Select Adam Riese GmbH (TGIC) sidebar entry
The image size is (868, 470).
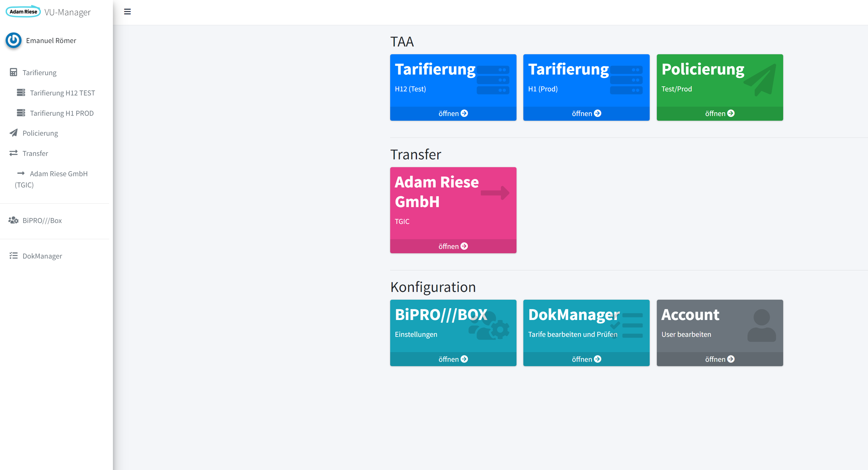click(59, 174)
